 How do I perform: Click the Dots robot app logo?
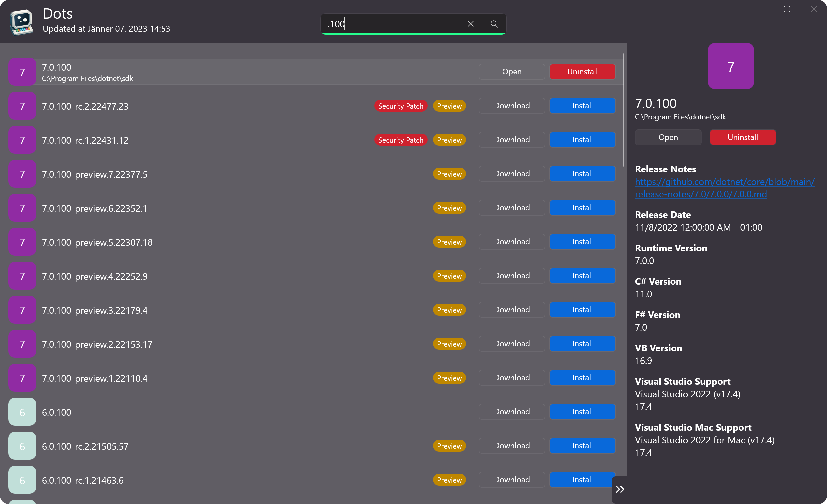[21, 22]
